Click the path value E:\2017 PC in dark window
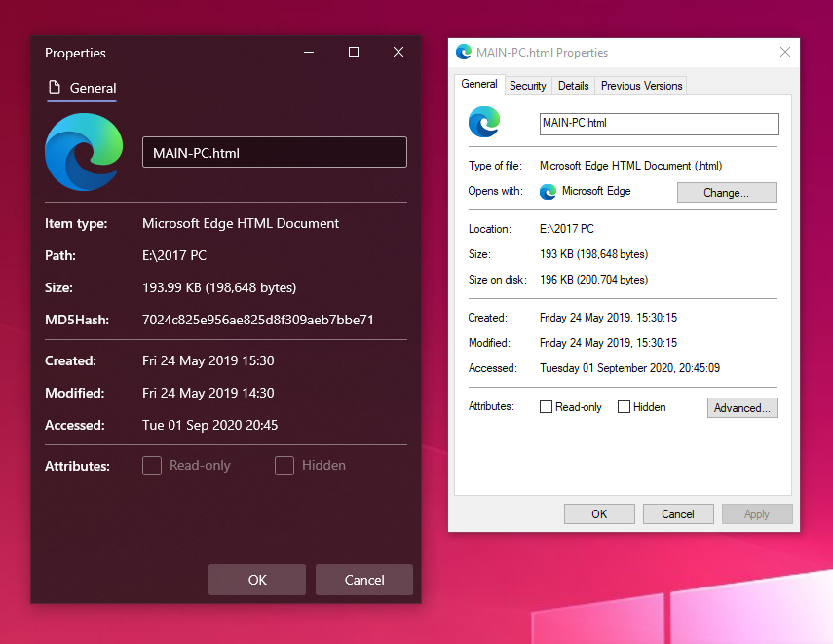 pyautogui.click(x=174, y=255)
